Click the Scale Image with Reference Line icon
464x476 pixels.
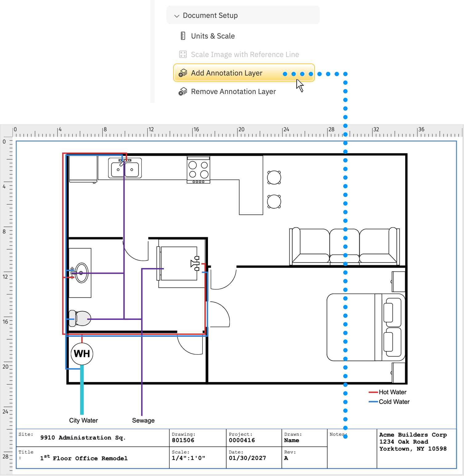[x=183, y=54]
